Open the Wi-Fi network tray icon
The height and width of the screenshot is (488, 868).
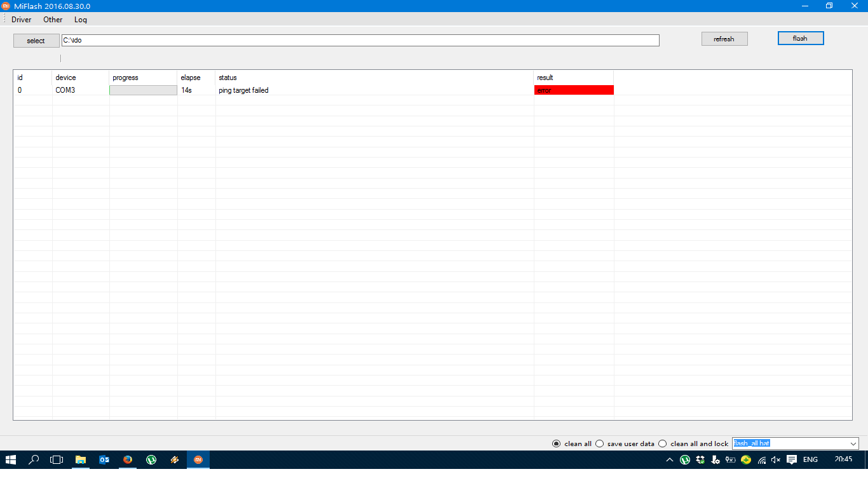pos(762,460)
